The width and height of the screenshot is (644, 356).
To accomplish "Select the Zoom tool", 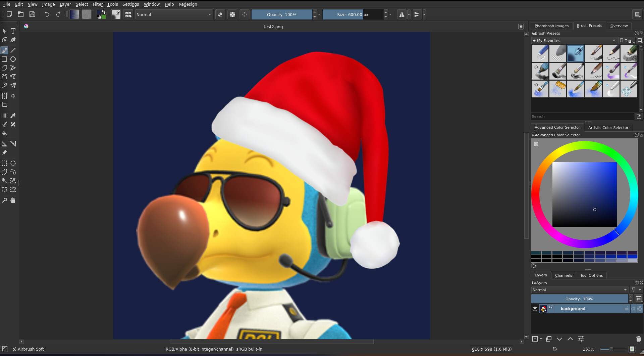I will point(4,200).
